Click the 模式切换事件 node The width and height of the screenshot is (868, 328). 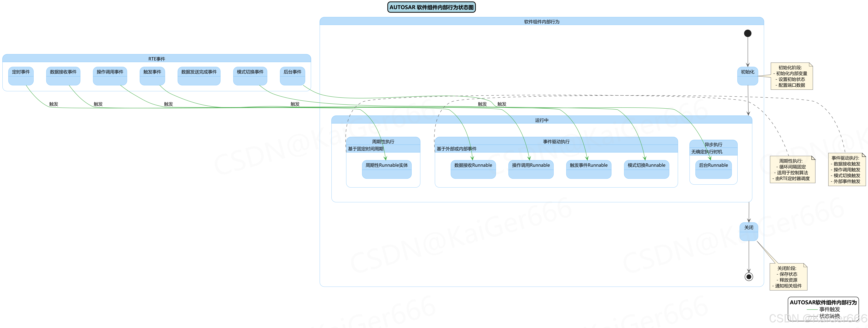pos(250,76)
